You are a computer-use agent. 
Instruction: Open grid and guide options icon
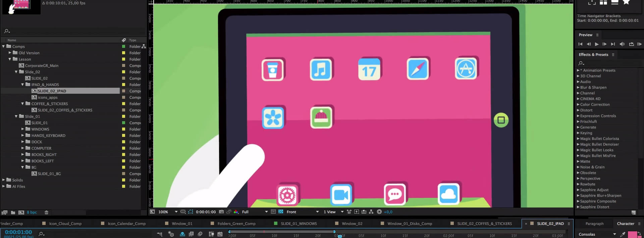pos(183,212)
